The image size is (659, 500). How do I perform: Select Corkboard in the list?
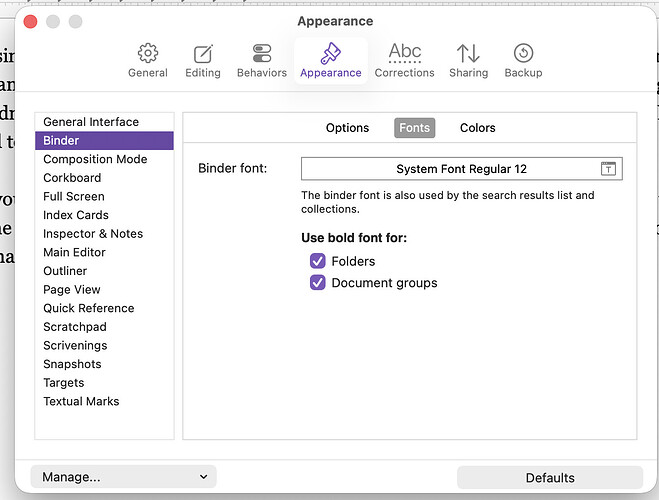(104, 178)
